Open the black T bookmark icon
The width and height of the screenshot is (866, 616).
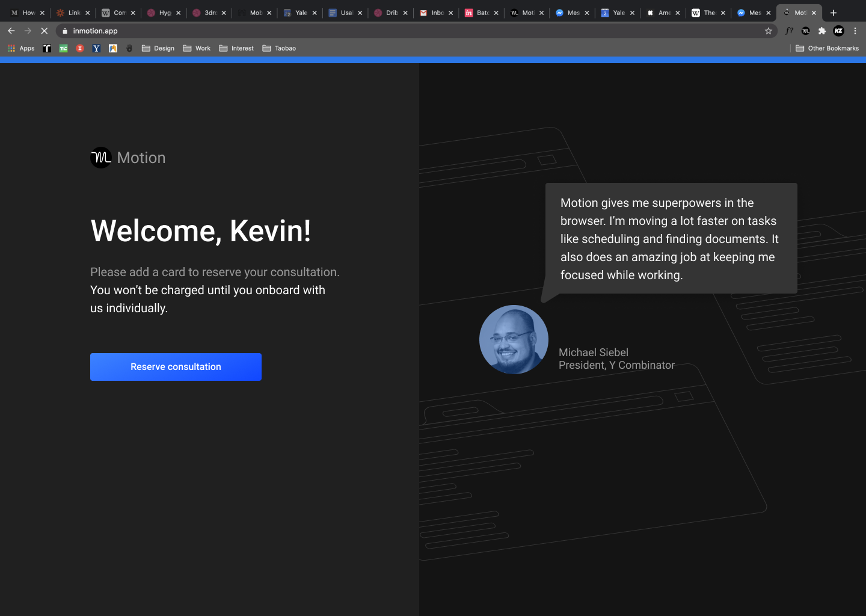point(47,48)
